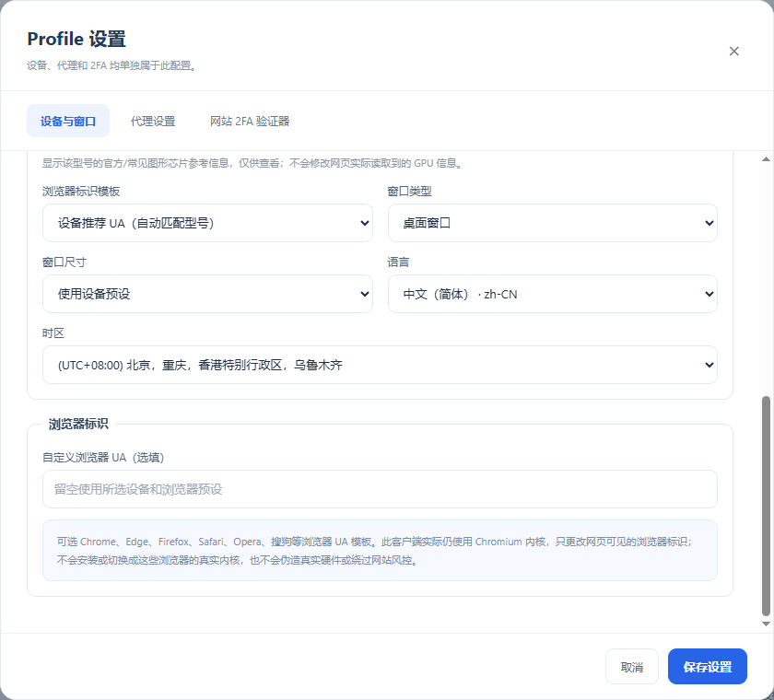The width and height of the screenshot is (774, 700).
Task: Open the 语言 dropdown showing zh-CN
Action: (x=552, y=294)
